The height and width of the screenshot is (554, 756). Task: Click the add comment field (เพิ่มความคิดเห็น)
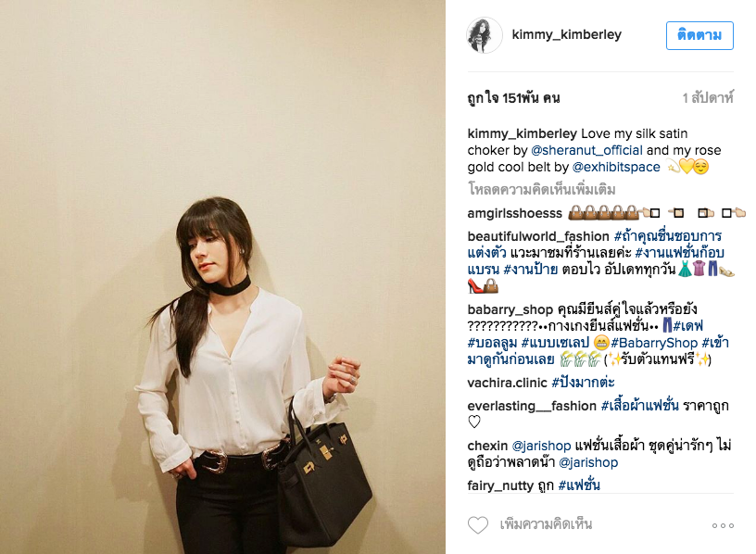pos(546,524)
